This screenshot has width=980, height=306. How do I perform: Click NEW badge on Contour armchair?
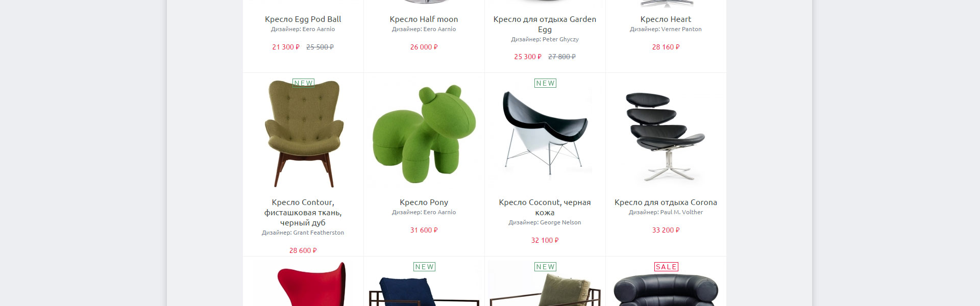click(303, 83)
